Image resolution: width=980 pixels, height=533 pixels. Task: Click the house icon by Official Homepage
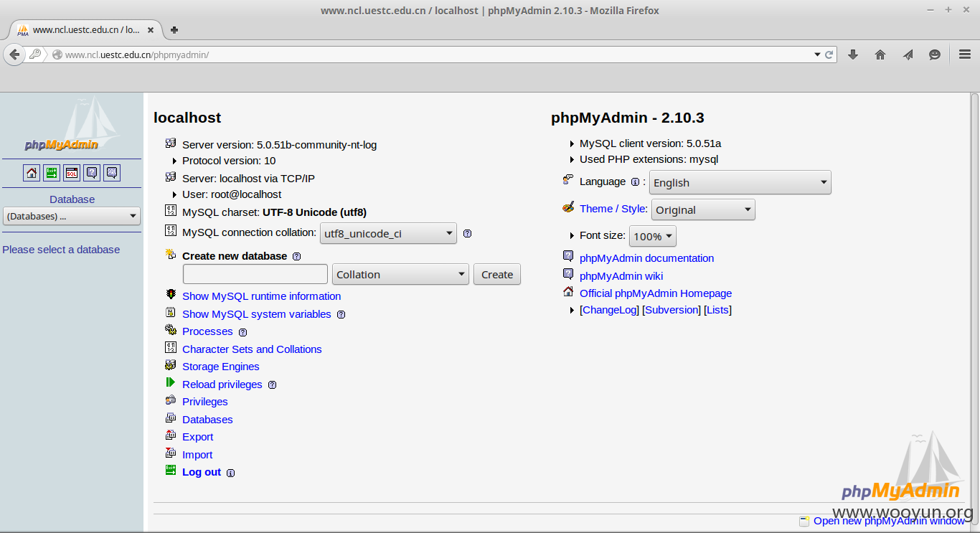tap(568, 292)
